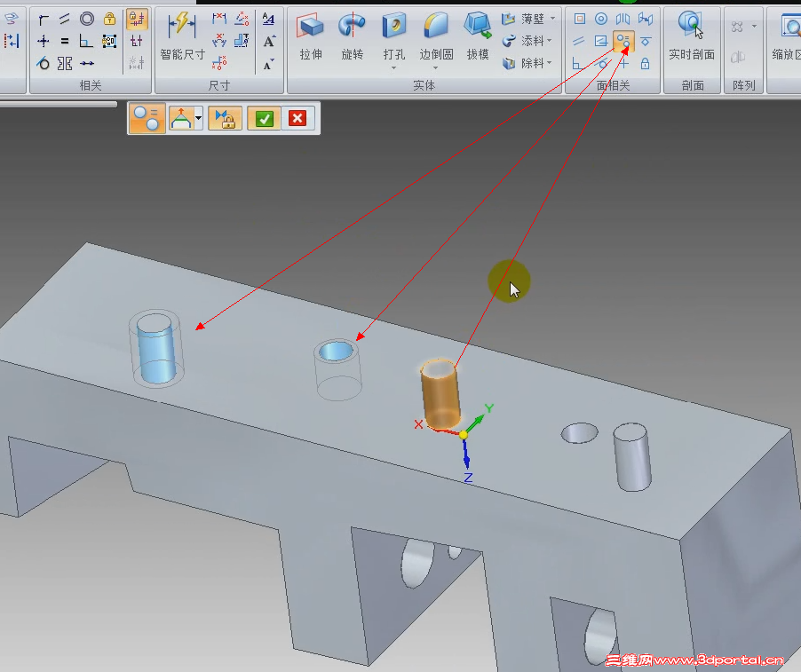Click the Smart Dimension 智能尺寸 tool
The image size is (801, 672).
(182, 36)
